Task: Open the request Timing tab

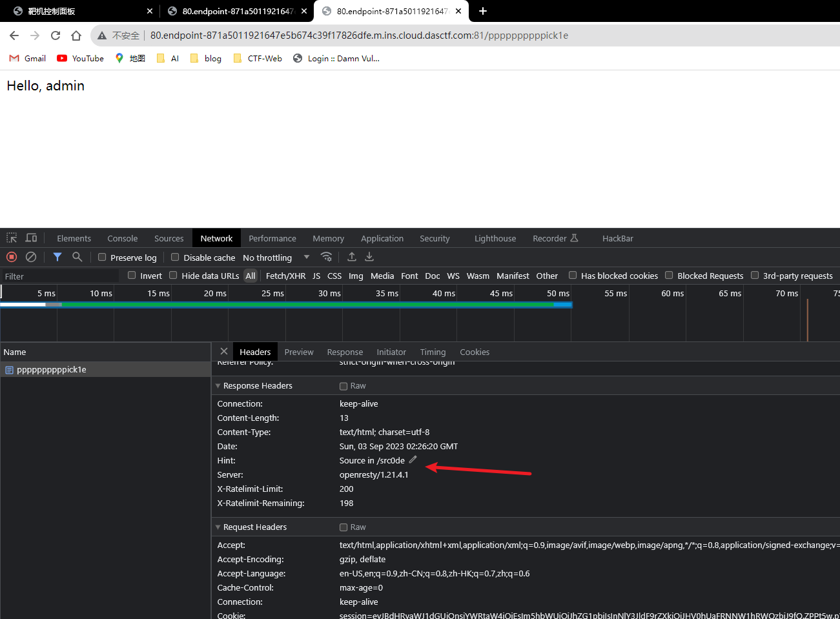Action: pos(433,352)
